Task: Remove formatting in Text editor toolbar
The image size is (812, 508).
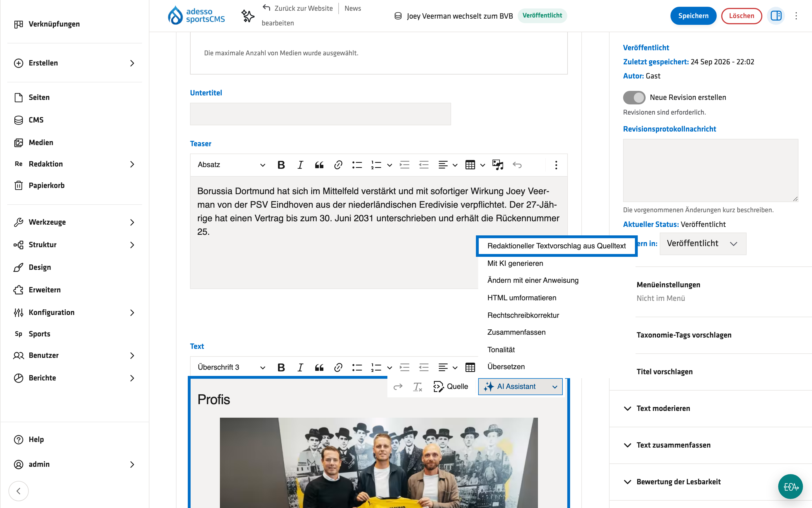Action: [417, 387]
